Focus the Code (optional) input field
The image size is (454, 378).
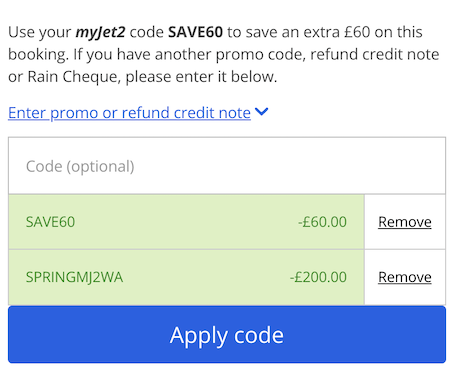227,166
